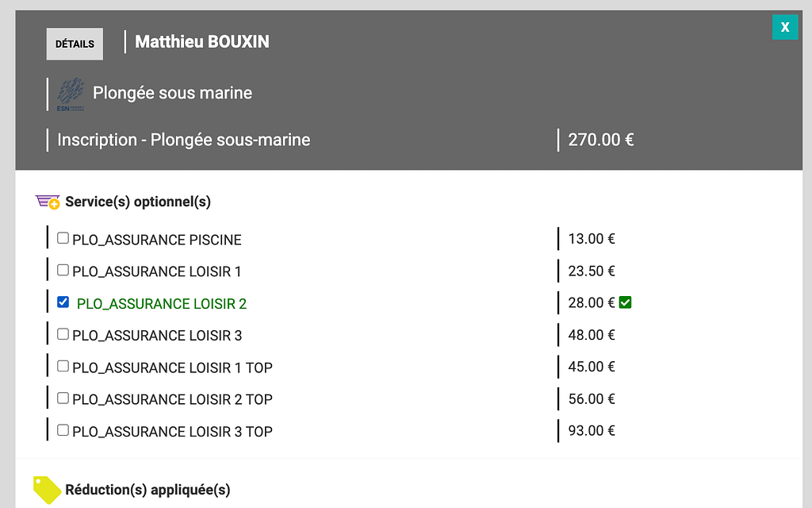Enable PLO_ASSURANCE PISCINE checkbox

pos(63,238)
